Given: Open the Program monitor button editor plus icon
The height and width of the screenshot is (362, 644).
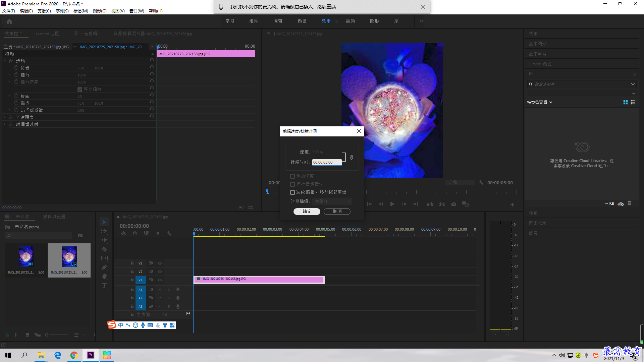Looking at the screenshot, I should click(x=512, y=204).
